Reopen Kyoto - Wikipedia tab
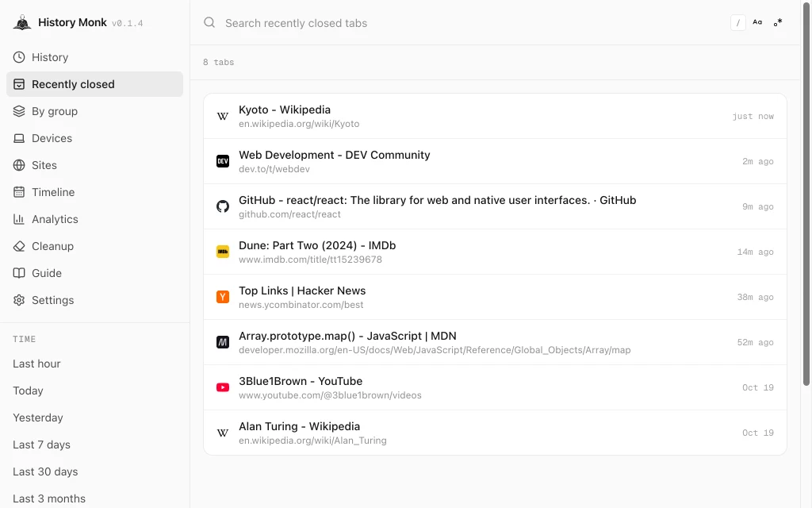 pyautogui.click(x=495, y=116)
